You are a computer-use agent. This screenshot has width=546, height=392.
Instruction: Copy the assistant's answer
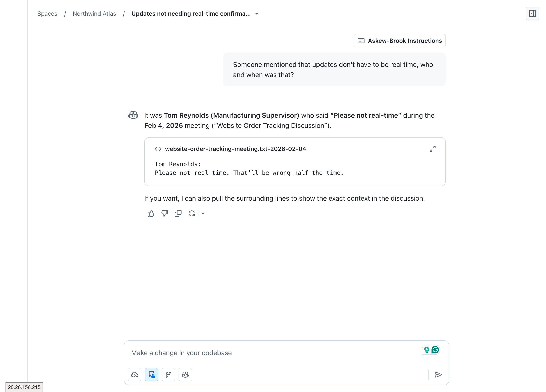coord(178,213)
